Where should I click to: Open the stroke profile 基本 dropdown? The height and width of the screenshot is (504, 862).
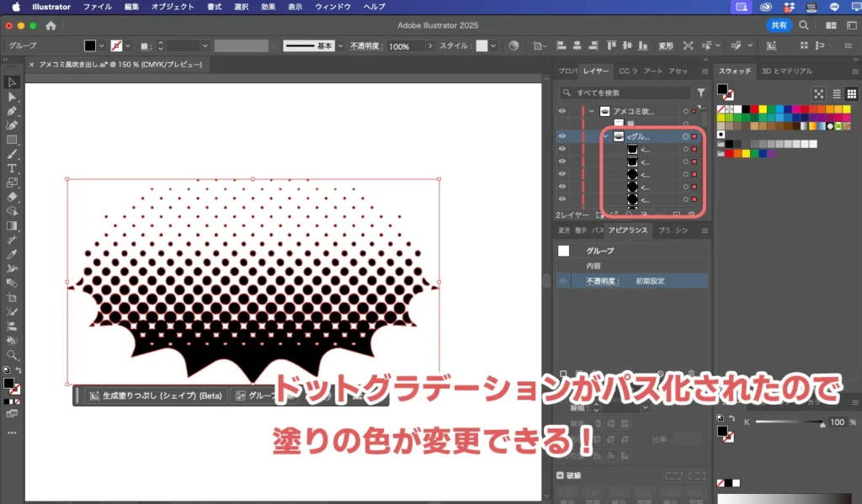tap(340, 45)
